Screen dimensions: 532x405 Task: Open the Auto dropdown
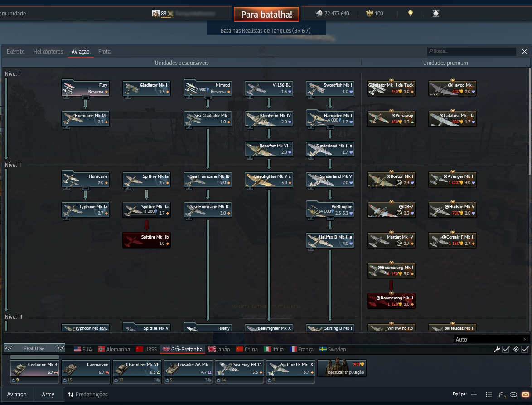491,339
